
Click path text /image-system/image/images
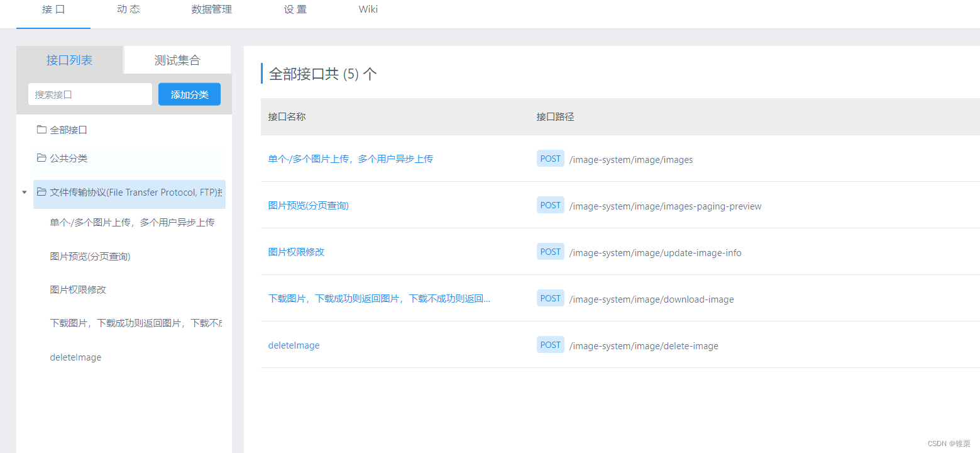click(631, 160)
